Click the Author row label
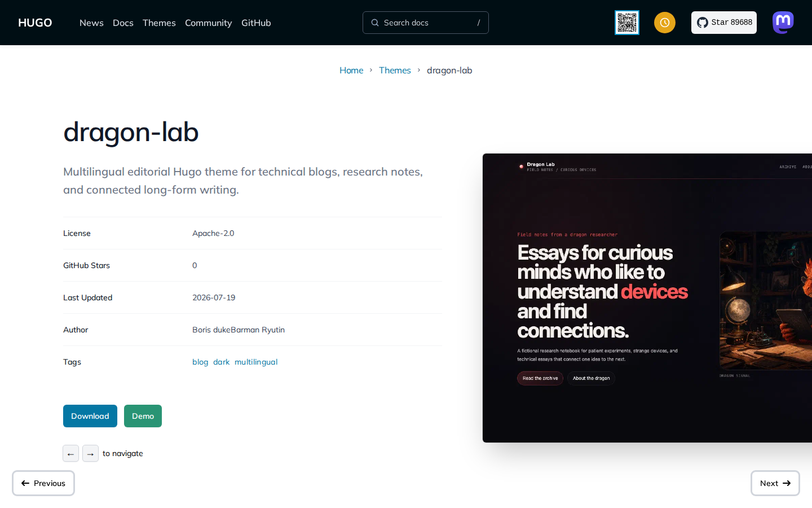Viewport: 812px width, 508px height. 76,330
